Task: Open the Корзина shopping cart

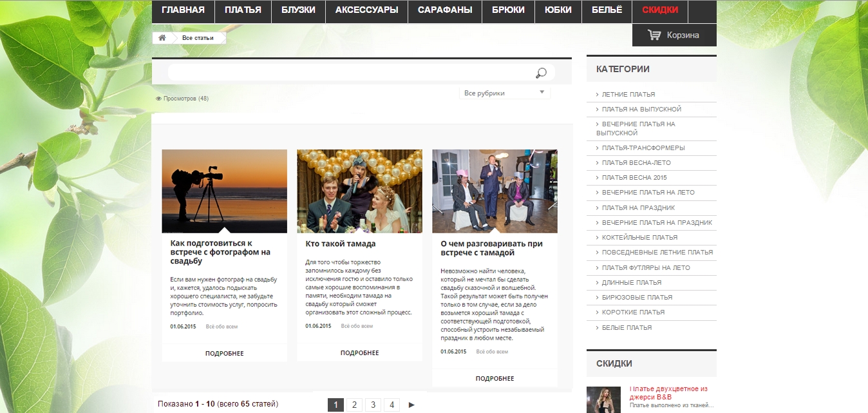Action: (x=674, y=35)
